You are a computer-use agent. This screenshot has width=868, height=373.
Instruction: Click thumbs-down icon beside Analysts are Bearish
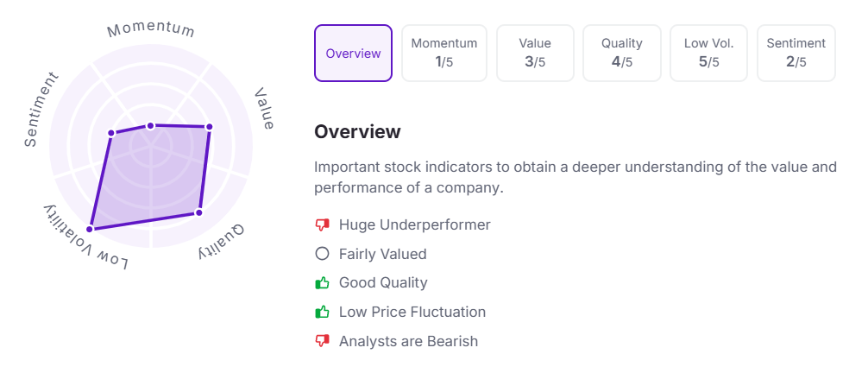point(323,341)
